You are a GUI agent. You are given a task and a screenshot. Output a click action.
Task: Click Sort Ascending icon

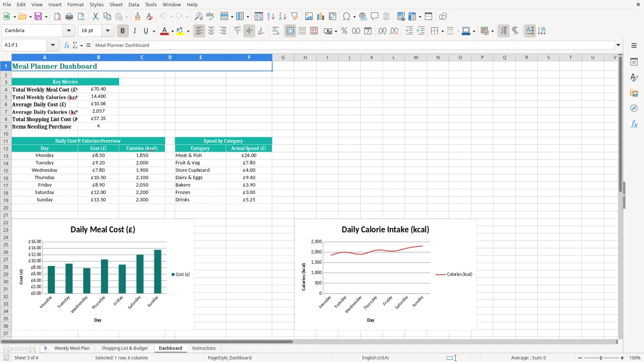pos(271,17)
